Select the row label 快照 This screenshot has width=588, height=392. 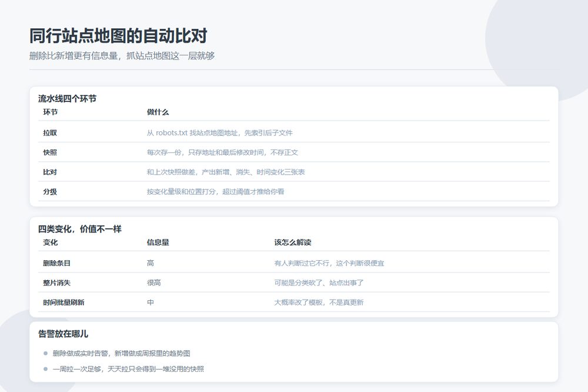point(50,152)
